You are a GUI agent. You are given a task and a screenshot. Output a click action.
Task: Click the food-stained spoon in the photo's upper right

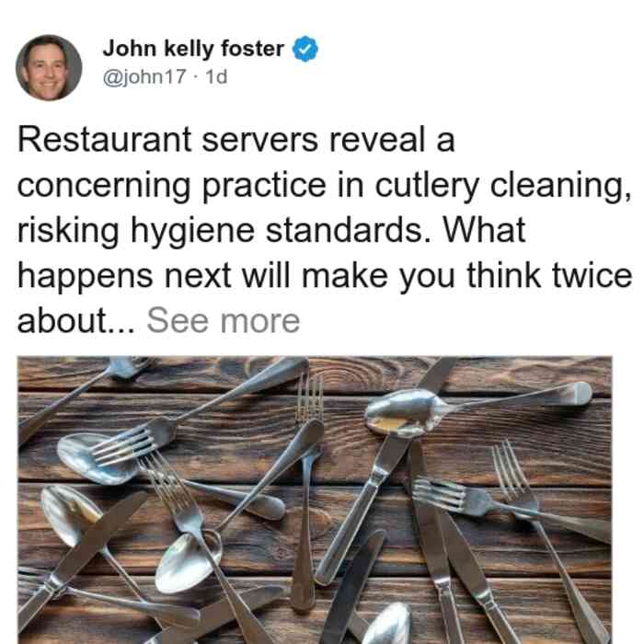[405, 413]
